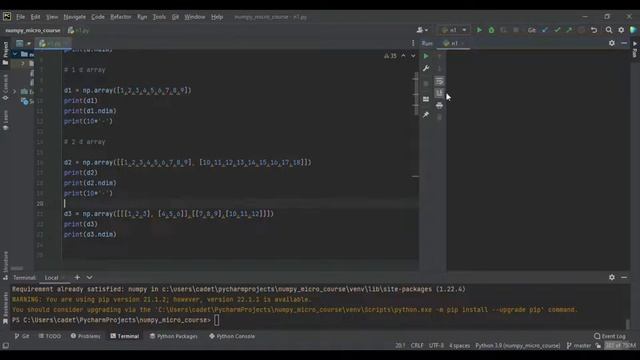
Task: Toggle Structure tool window on left stripe
Action: (5, 265)
